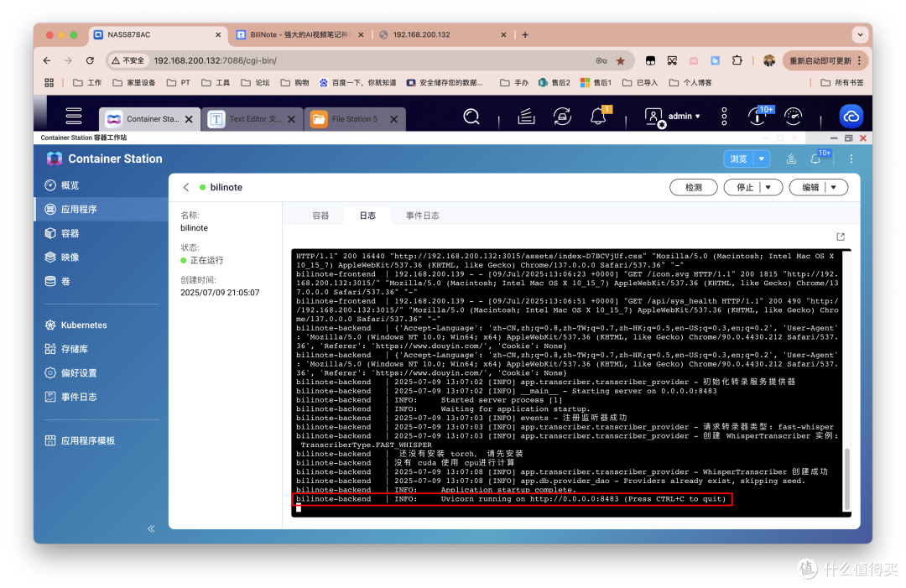Open 百度一下 bookmark link
The image size is (906, 588).
(x=357, y=82)
